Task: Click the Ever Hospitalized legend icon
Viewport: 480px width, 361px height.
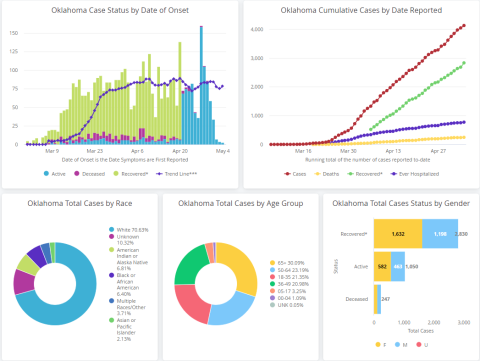Action: pyautogui.click(x=394, y=174)
